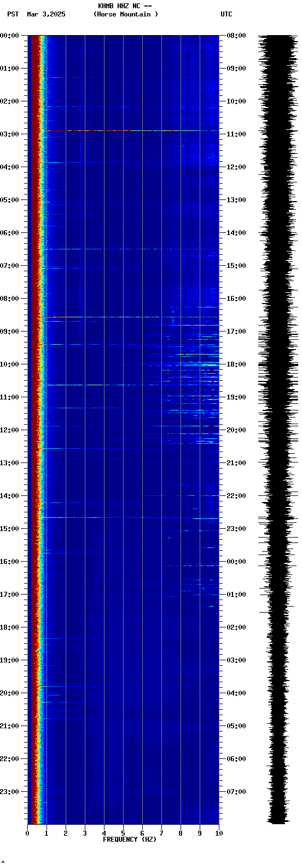Select the 06:00 label on PST axis
The image size is (302, 868).
10,233
